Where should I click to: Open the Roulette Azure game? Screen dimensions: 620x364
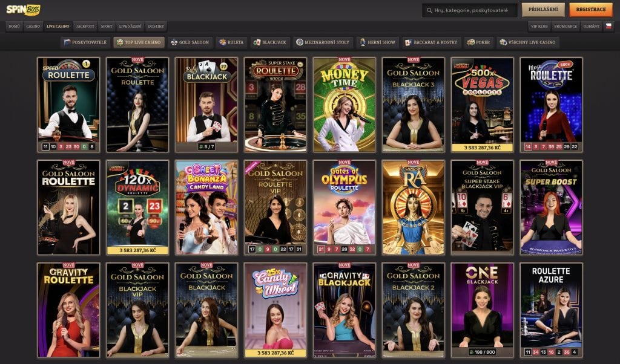551,310
